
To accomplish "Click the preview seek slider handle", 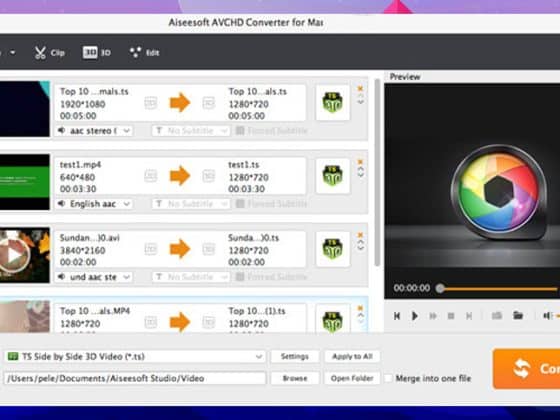I will (x=440, y=289).
